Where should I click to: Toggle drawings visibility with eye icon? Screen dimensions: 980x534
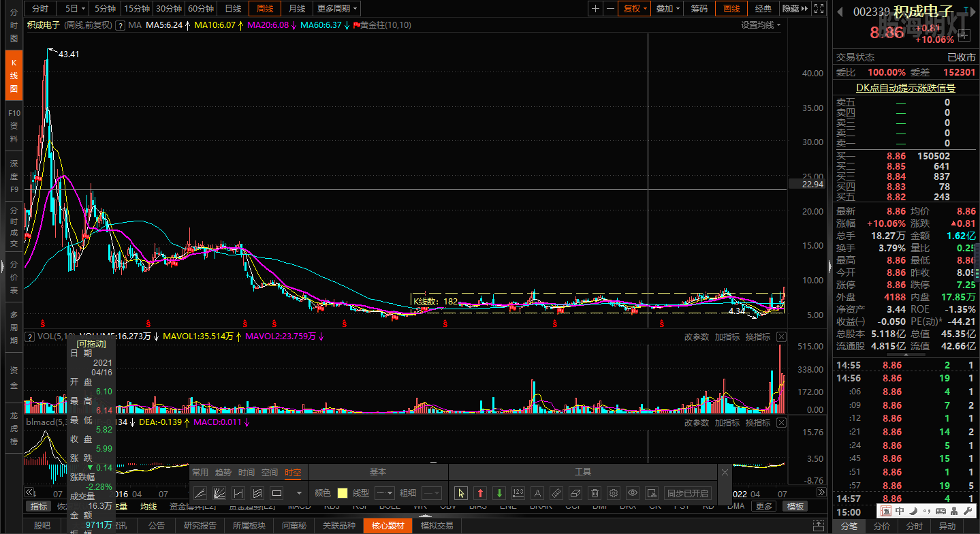(633, 493)
